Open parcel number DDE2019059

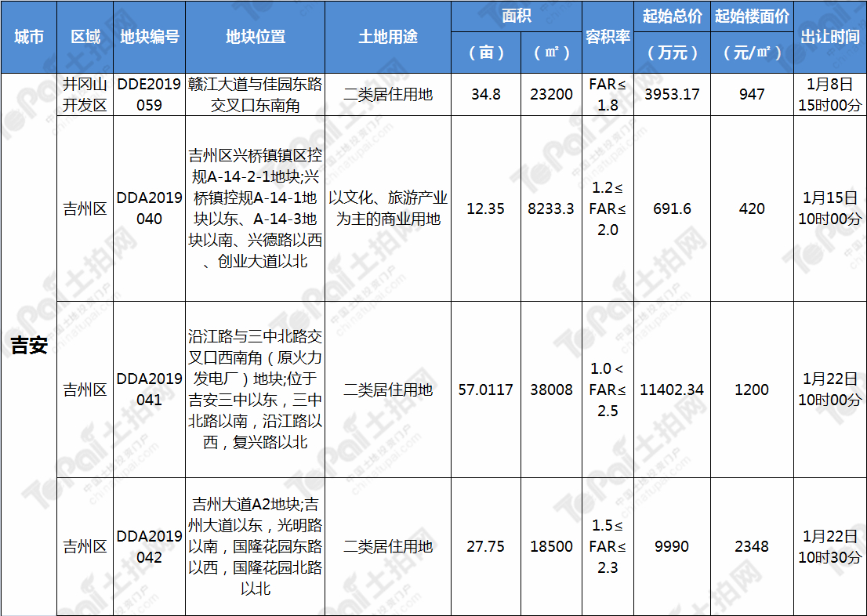[149, 93]
